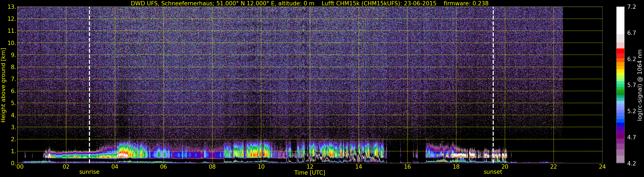Click the "Time [UTC]" axis label
Viewport: 644px width, 177px height.
(x=309, y=173)
